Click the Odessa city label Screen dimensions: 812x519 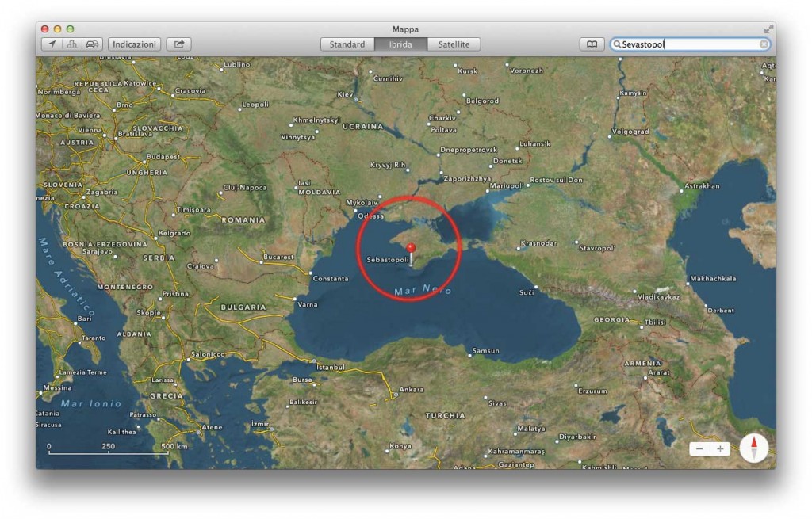click(371, 216)
